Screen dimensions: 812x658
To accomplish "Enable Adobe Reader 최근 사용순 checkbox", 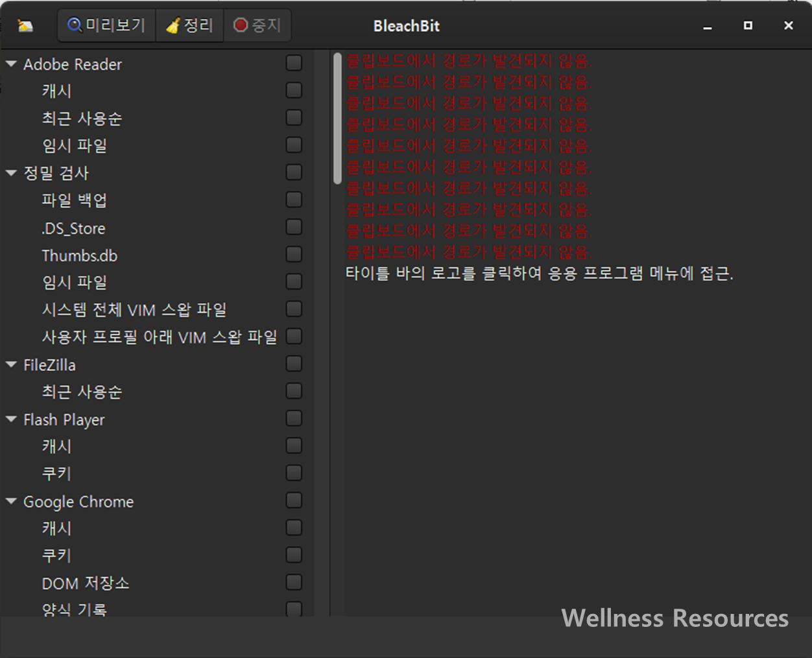I will (294, 117).
